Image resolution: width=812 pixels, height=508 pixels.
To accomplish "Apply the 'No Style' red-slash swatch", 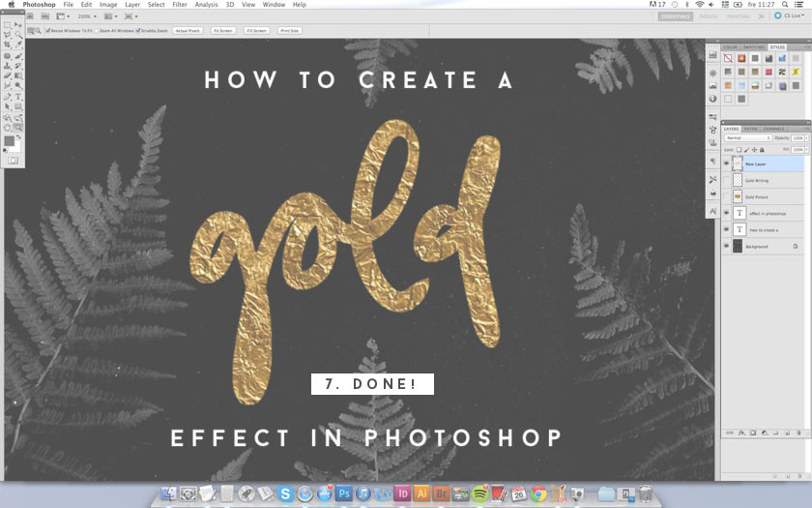I will point(728,59).
